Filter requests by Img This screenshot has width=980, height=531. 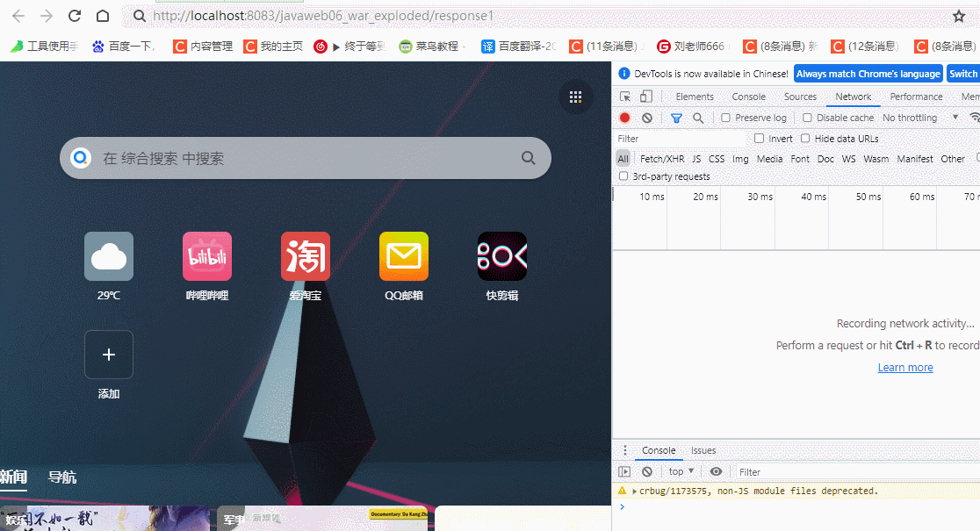click(x=740, y=159)
